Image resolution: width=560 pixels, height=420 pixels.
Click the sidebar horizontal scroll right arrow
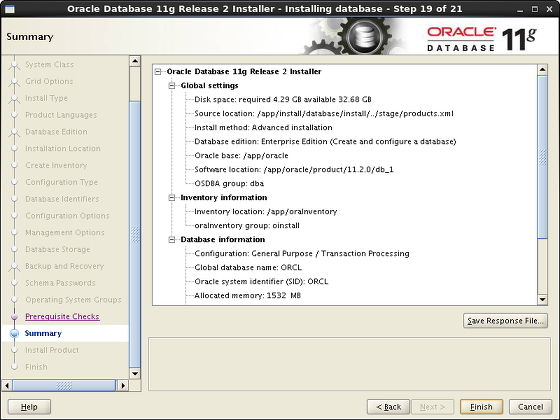[123, 386]
